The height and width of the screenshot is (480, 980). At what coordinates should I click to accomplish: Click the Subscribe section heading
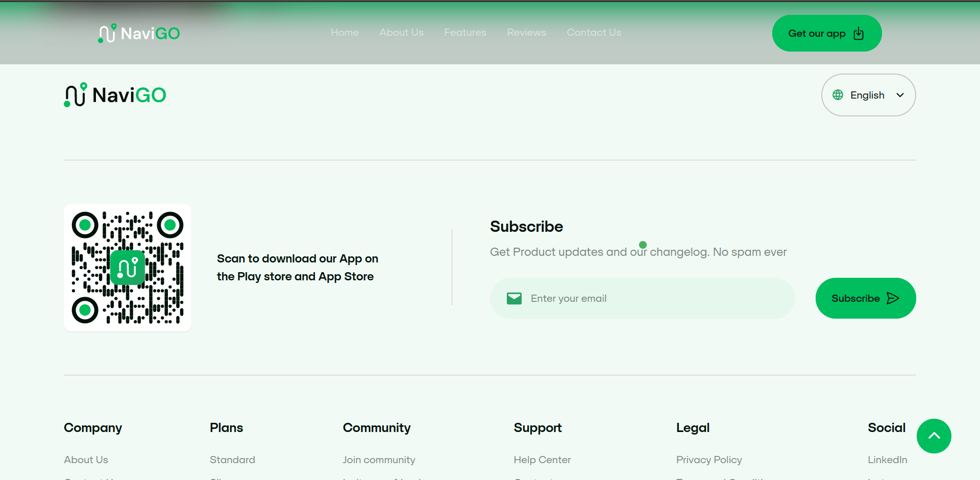[x=526, y=226]
